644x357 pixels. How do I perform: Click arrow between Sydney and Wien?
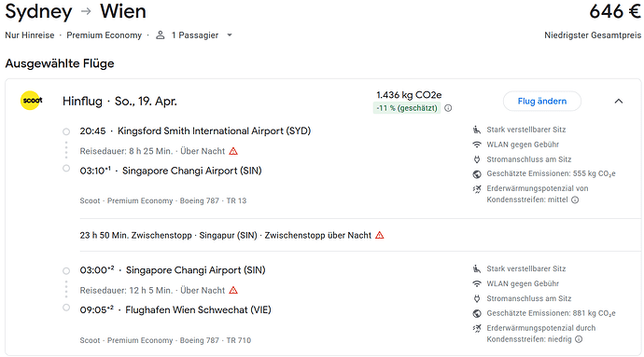coord(86,11)
